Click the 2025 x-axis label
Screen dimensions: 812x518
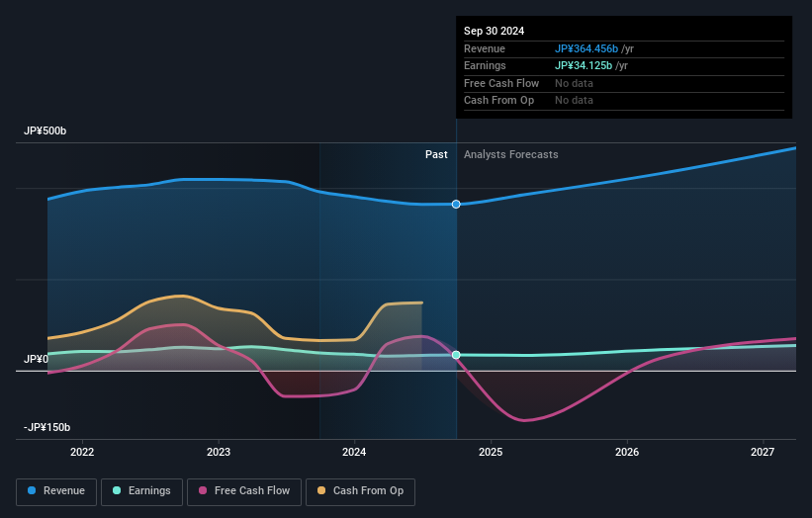pos(491,452)
